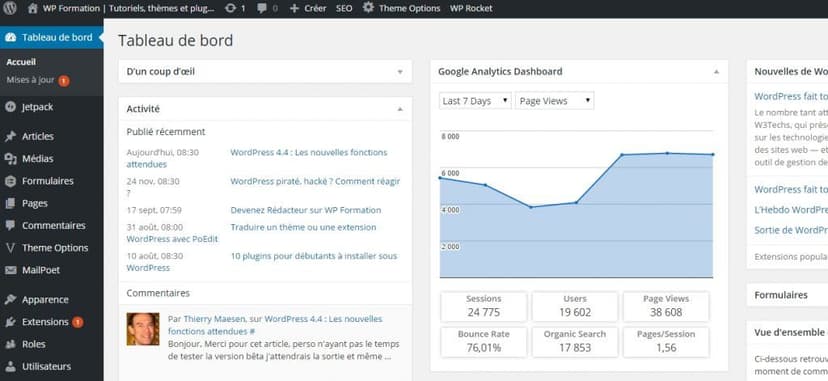Click the Apparence brush icon
This screenshot has width=828, height=381.
[x=10, y=299]
